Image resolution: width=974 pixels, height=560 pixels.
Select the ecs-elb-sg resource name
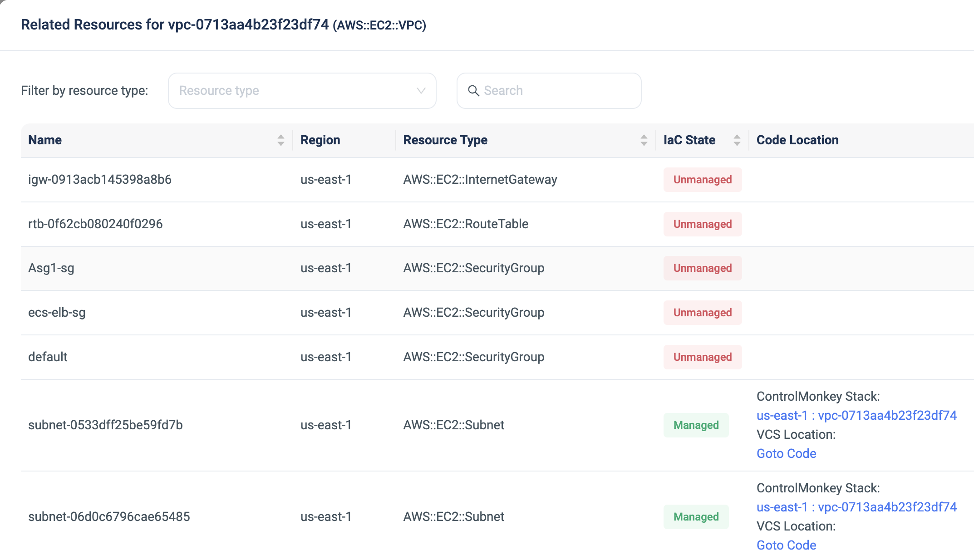[x=57, y=313]
